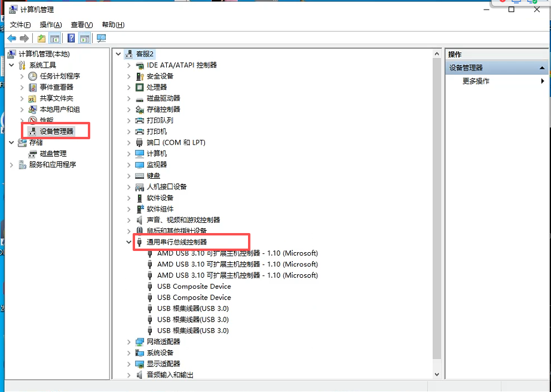Collapse 通用串行总线控制器 chevron
Image resolution: width=551 pixels, height=392 pixels.
tap(128, 242)
